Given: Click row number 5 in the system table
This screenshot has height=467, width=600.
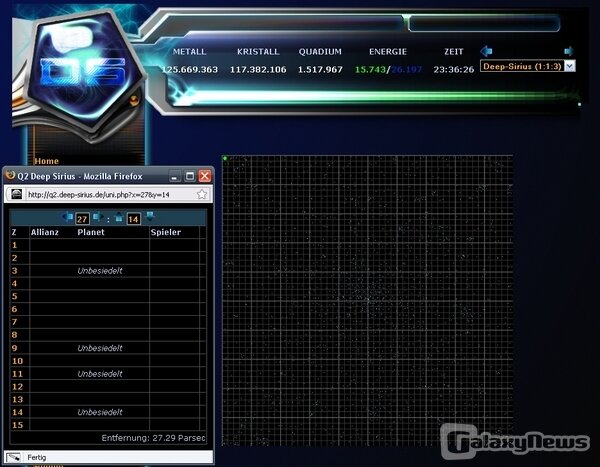Looking at the screenshot, I should (15, 296).
